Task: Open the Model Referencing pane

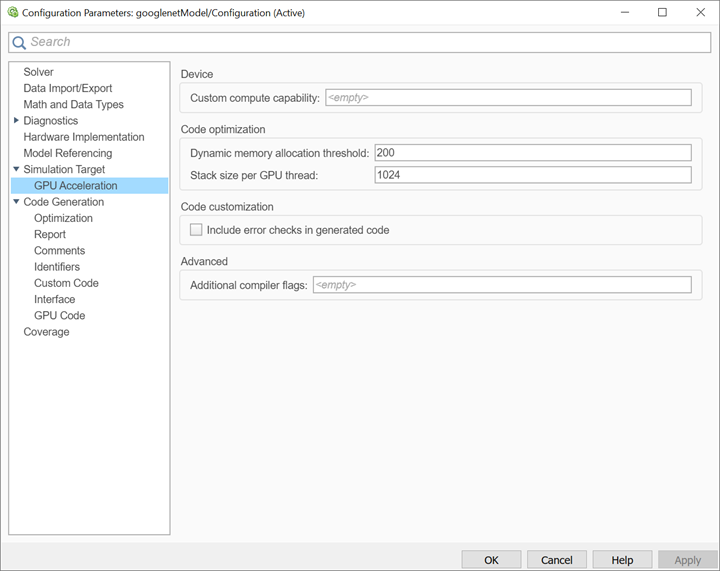Action: pyautogui.click(x=67, y=153)
